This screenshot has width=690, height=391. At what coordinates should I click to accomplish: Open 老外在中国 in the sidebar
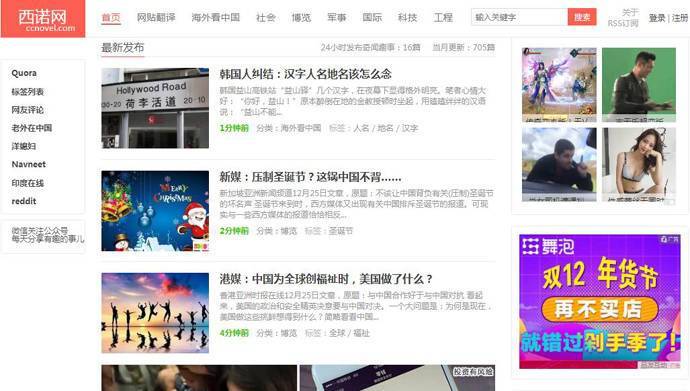coord(32,128)
